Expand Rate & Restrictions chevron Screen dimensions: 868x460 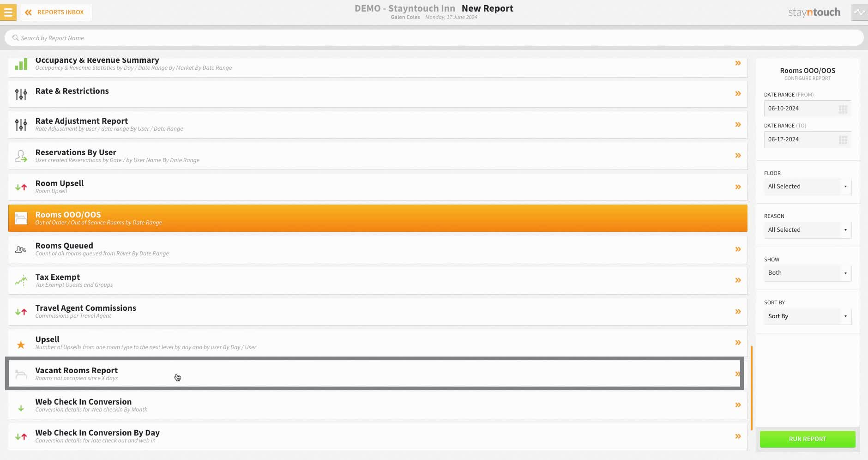click(x=738, y=94)
